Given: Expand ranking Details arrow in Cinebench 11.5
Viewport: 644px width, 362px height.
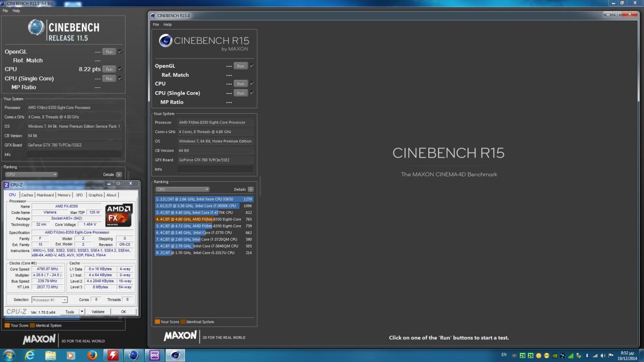Looking at the screenshot, I should (119, 174).
